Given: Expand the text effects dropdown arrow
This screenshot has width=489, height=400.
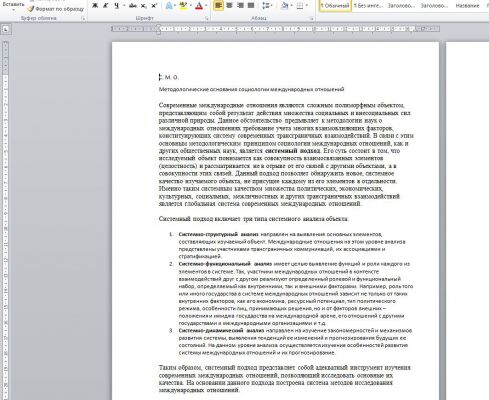Looking at the screenshot, I should [x=175, y=5].
